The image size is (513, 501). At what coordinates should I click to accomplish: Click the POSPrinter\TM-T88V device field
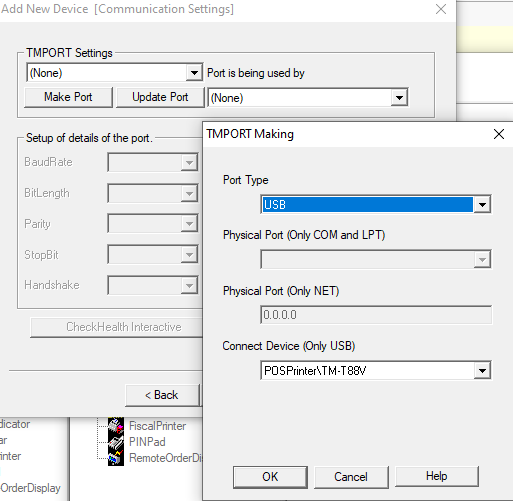point(367,370)
